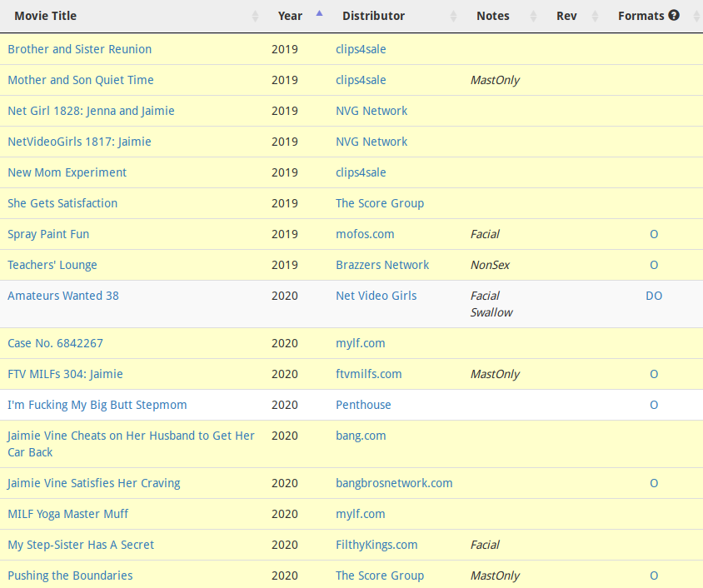
Task: Click the O format in the Penthouse row
Action: click(654, 405)
